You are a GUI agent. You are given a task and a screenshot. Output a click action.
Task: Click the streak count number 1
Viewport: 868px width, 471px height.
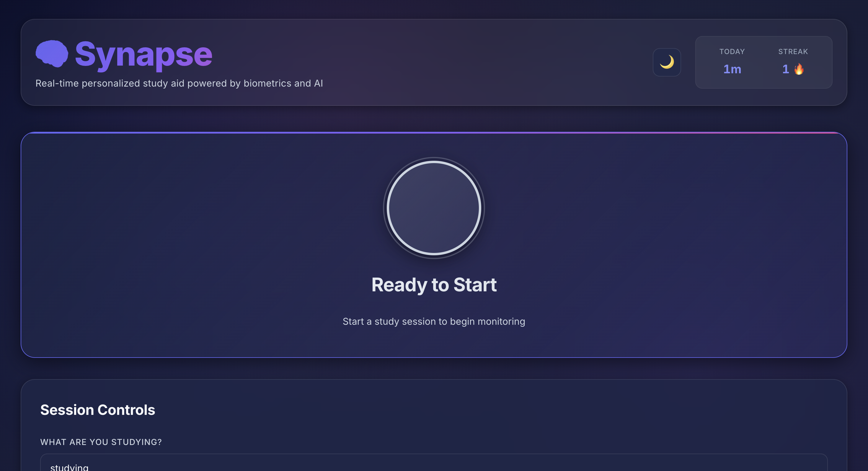(785, 69)
